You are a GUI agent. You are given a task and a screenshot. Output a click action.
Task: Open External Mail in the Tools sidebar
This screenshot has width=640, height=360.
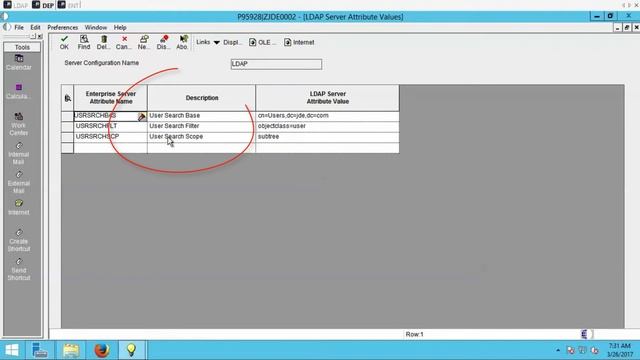[x=19, y=182]
